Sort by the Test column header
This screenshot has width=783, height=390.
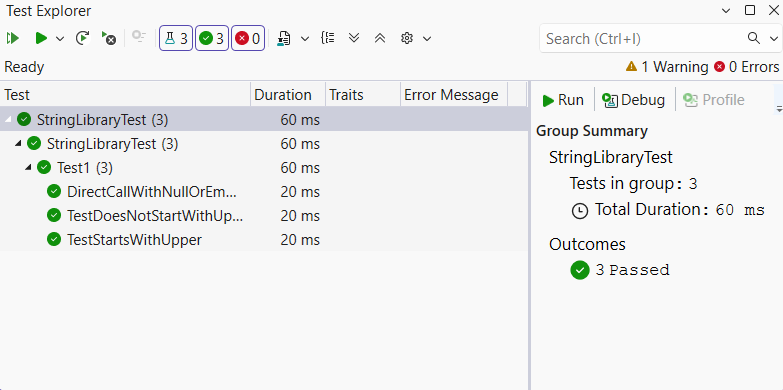point(125,95)
